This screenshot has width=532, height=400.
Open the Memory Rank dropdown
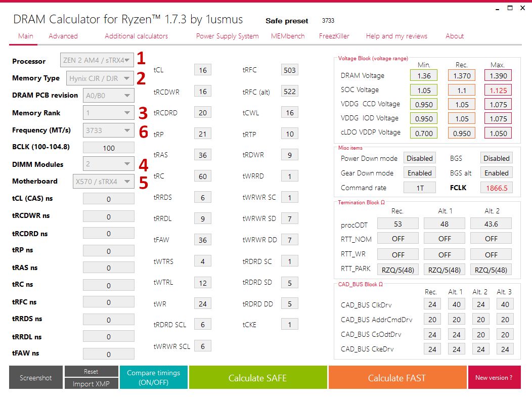[109, 113]
